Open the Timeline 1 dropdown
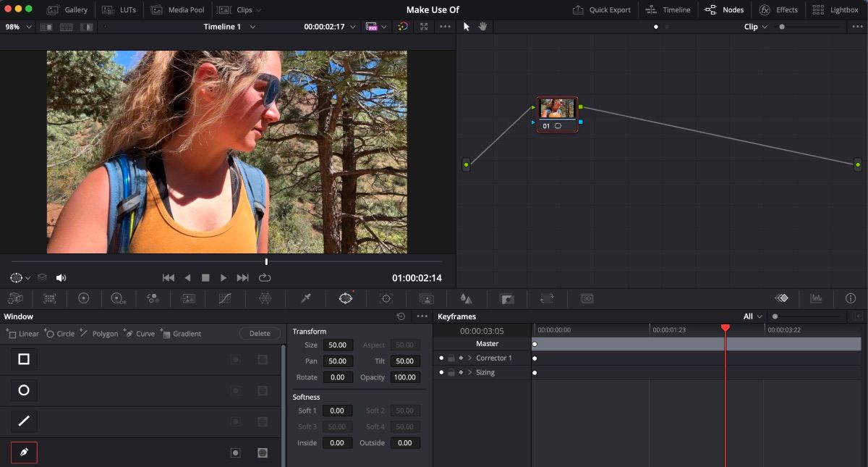Image resolution: width=868 pixels, height=467 pixels. point(229,26)
